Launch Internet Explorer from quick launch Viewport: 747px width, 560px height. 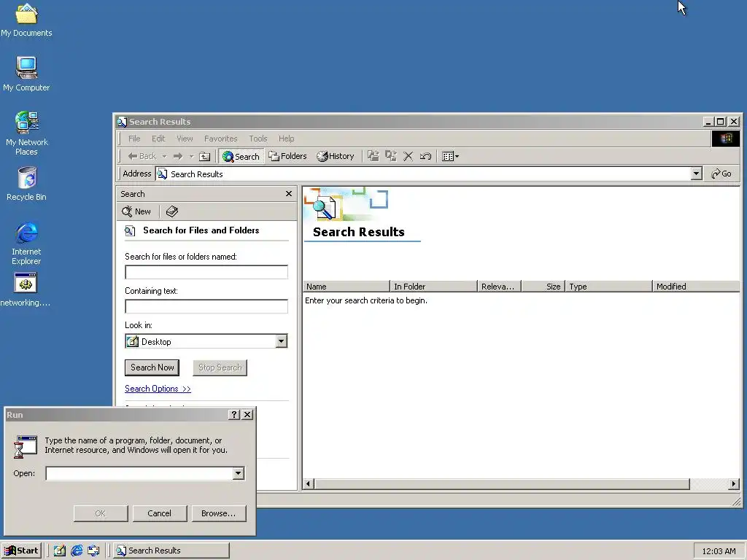coord(77,551)
